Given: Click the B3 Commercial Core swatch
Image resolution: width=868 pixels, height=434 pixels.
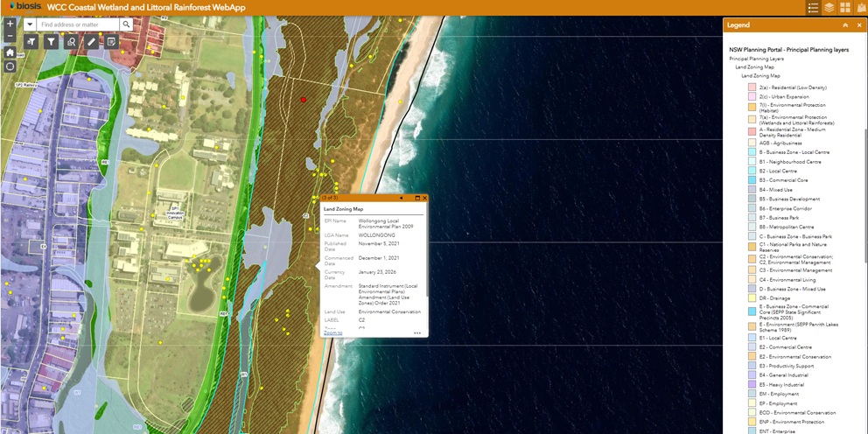Looking at the screenshot, I should click(752, 180).
